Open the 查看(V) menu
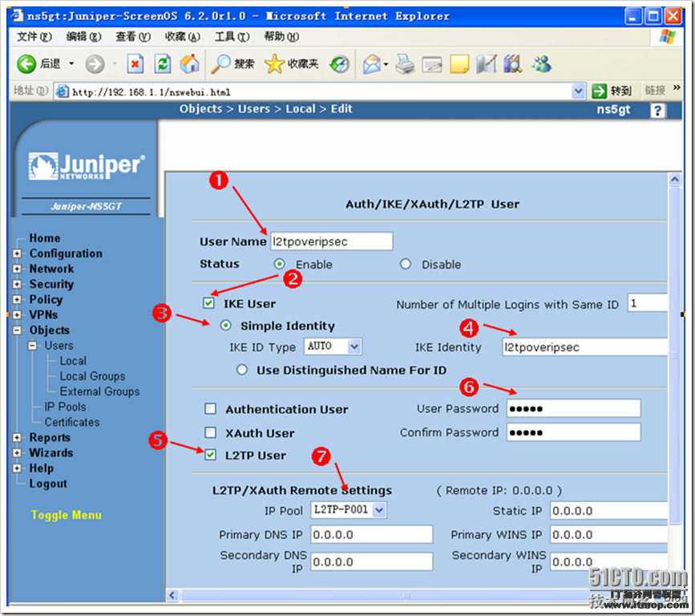 point(133,37)
